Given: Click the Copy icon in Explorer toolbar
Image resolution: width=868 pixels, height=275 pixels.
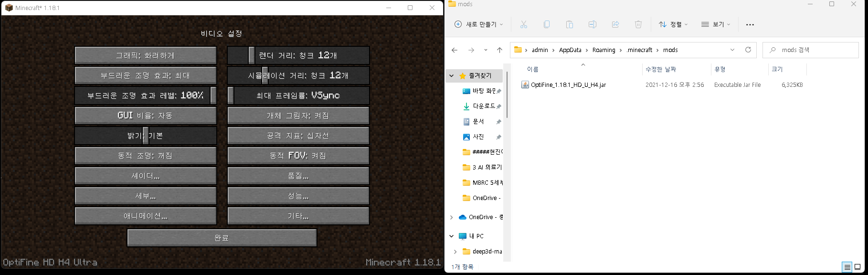Looking at the screenshot, I should pyautogui.click(x=546, y=24).
